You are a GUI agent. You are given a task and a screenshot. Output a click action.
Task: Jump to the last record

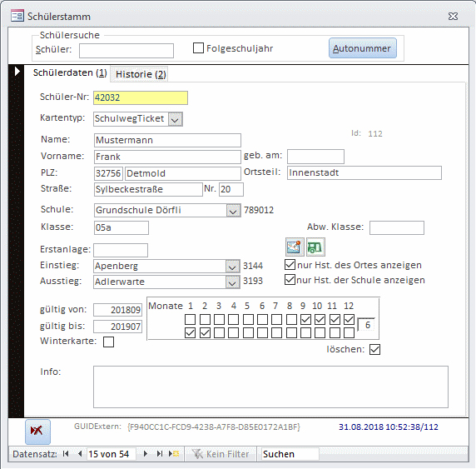[160, 454]
